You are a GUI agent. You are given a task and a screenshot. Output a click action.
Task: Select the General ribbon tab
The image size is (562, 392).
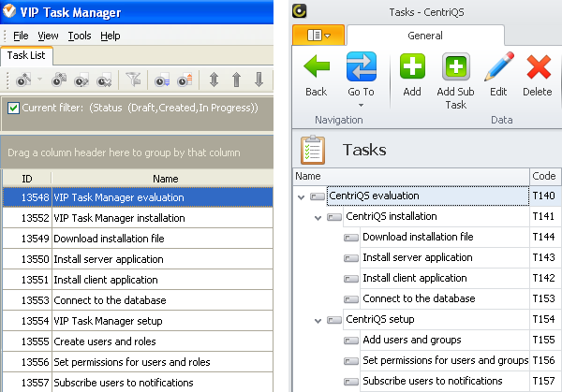tap(425, 35)
